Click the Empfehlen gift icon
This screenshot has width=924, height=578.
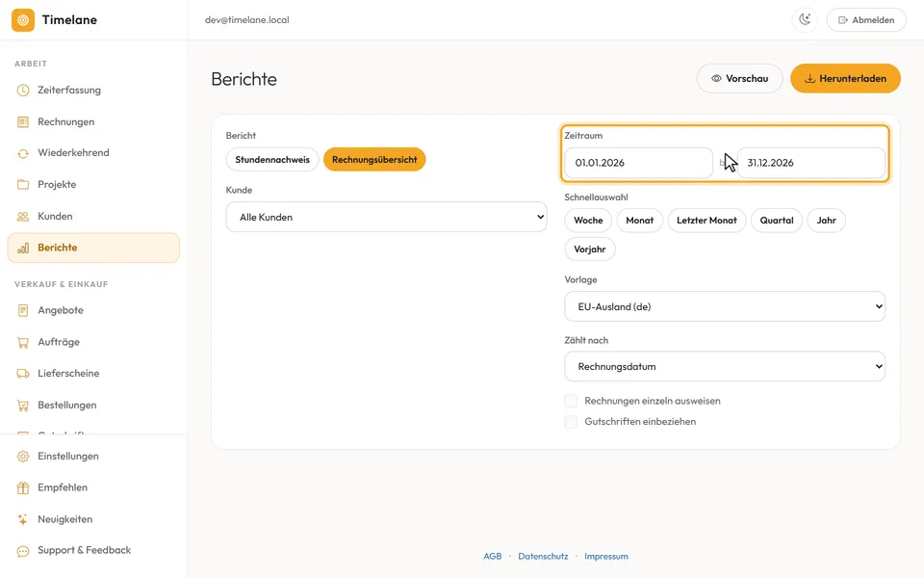pyautogui.click(x=23, y=487)
